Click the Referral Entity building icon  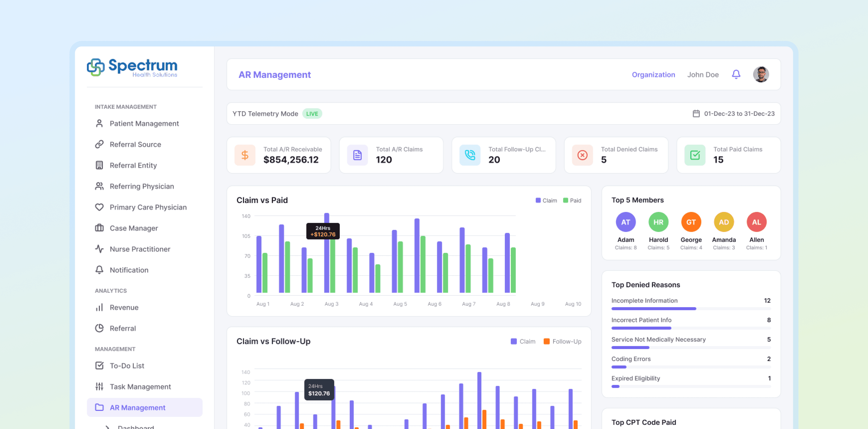pos(99,165)
